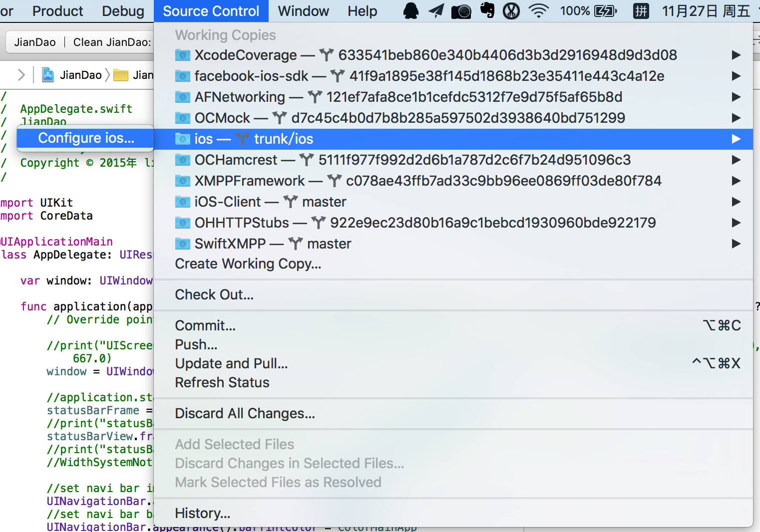Choose Push... from Source Control
This screenshot has height=532, width=760.
click(453, 344)
